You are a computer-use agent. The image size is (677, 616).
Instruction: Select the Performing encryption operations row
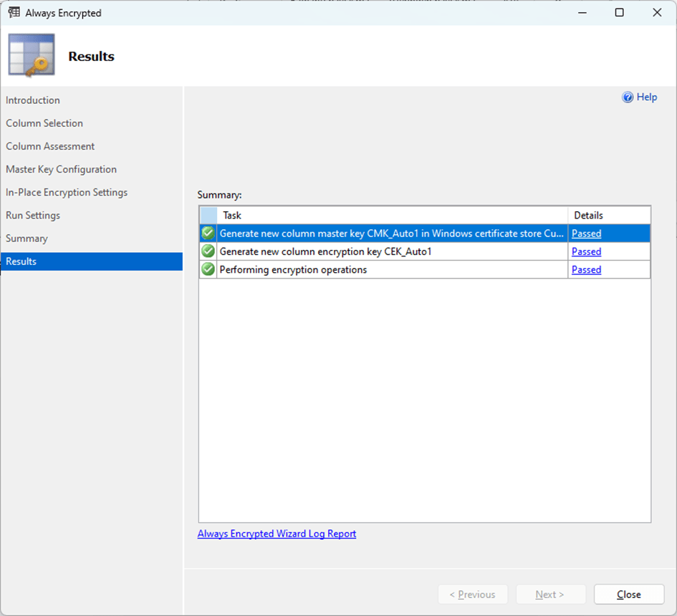click(293, 270)
